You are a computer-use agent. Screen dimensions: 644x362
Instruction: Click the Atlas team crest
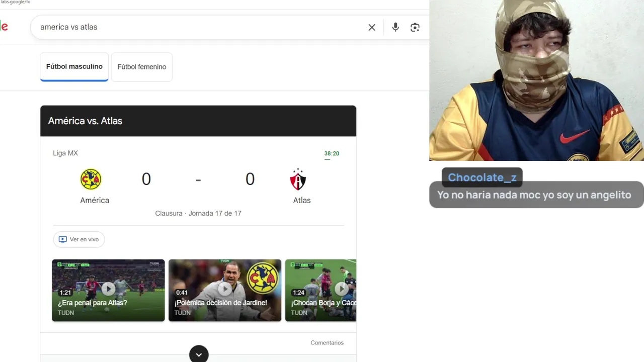298,179
